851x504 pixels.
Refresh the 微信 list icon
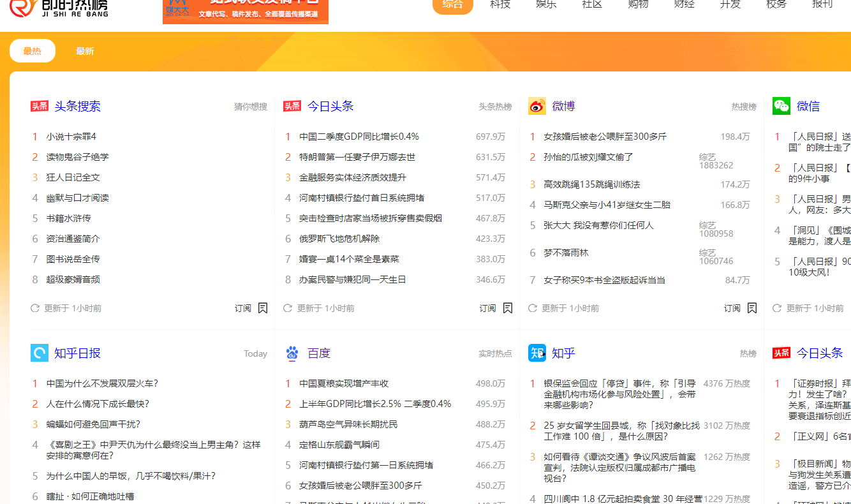pos(777,308)
